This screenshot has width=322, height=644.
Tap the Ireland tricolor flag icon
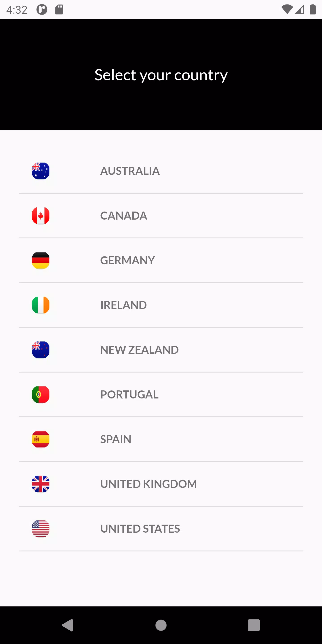(x=40, y=305)
